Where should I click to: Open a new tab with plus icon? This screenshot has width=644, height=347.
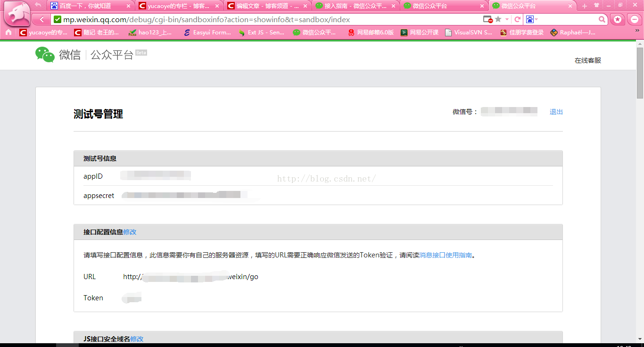(x=585, y=6)
